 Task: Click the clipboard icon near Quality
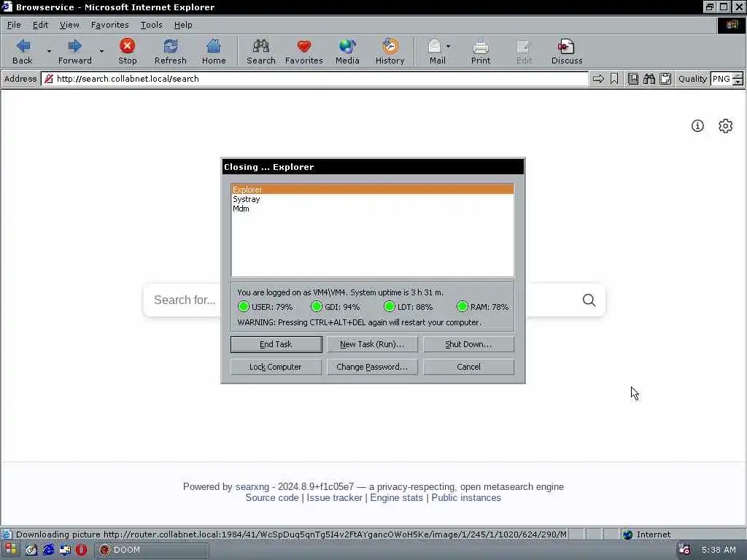665,79
